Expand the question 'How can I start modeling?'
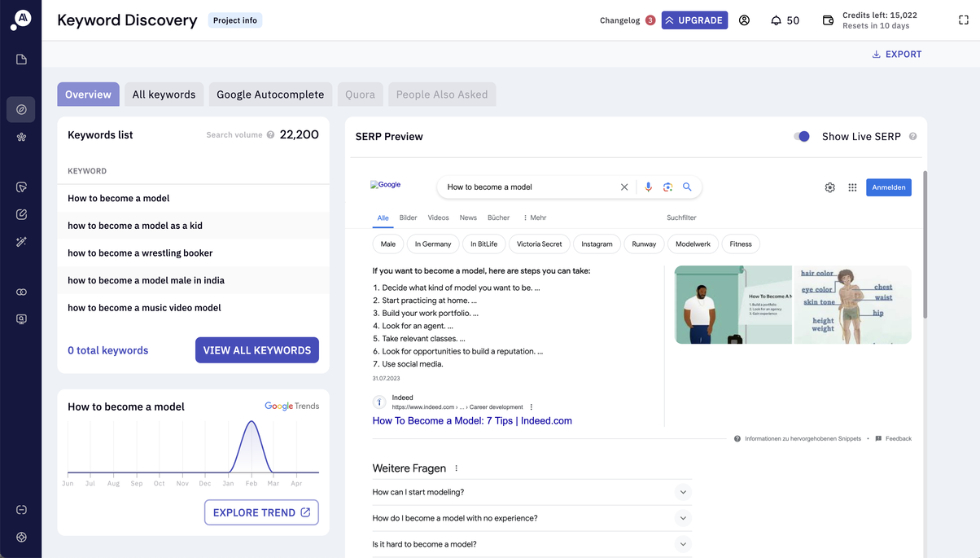980x558 pixels. (x=684, y=491)
